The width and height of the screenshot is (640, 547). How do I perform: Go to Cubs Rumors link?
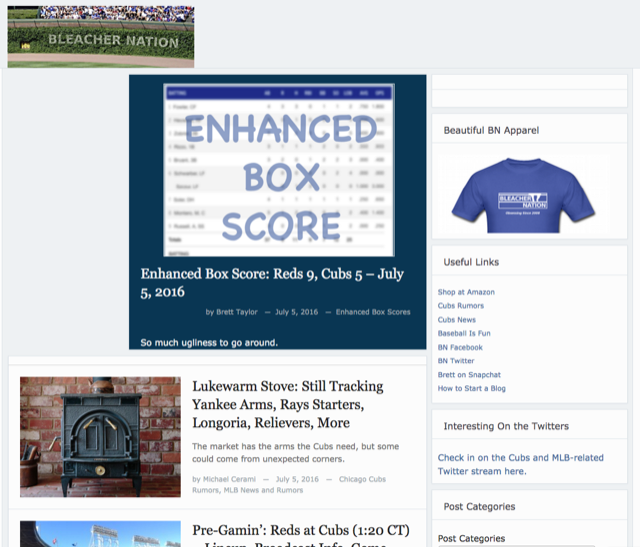pos(461,306)
